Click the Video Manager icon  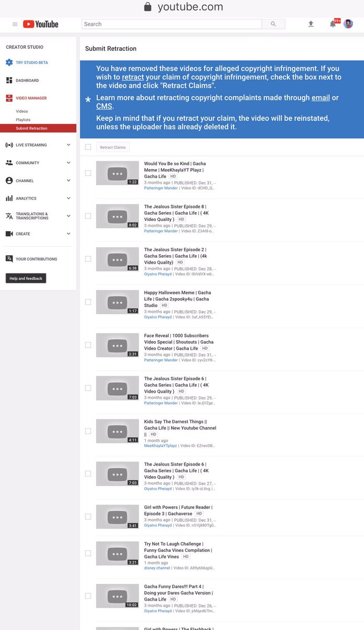(x=9, y=98)
